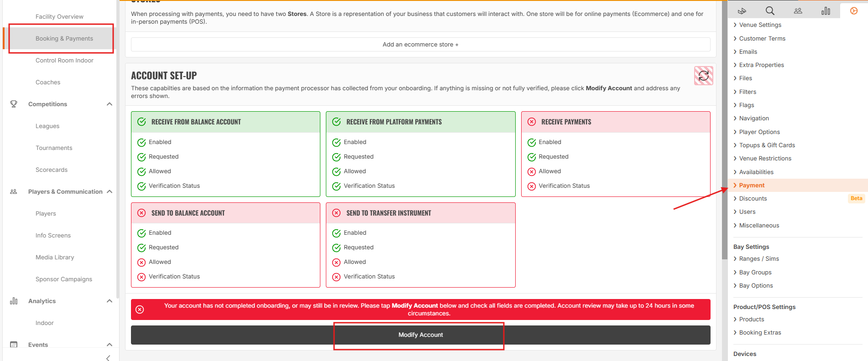Open the Payment settings link

(x=752, y=185)
